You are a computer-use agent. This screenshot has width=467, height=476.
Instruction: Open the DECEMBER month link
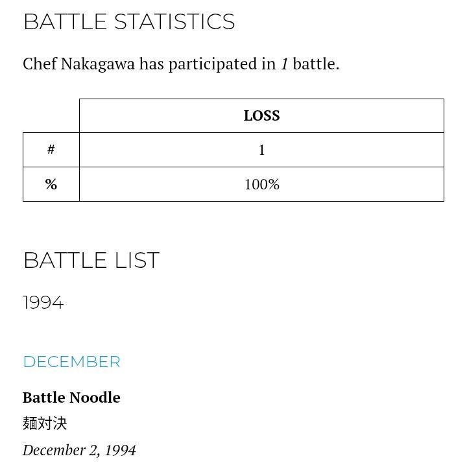(x=71, y=362)
